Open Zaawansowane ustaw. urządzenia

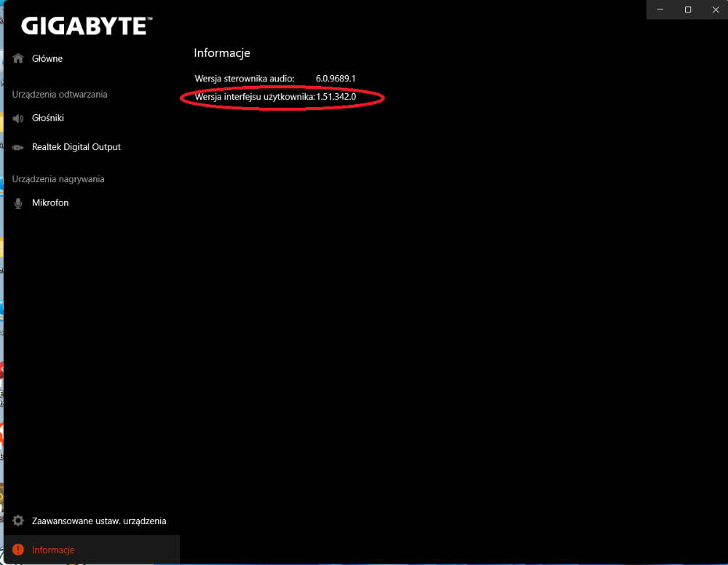pos(99,521)
